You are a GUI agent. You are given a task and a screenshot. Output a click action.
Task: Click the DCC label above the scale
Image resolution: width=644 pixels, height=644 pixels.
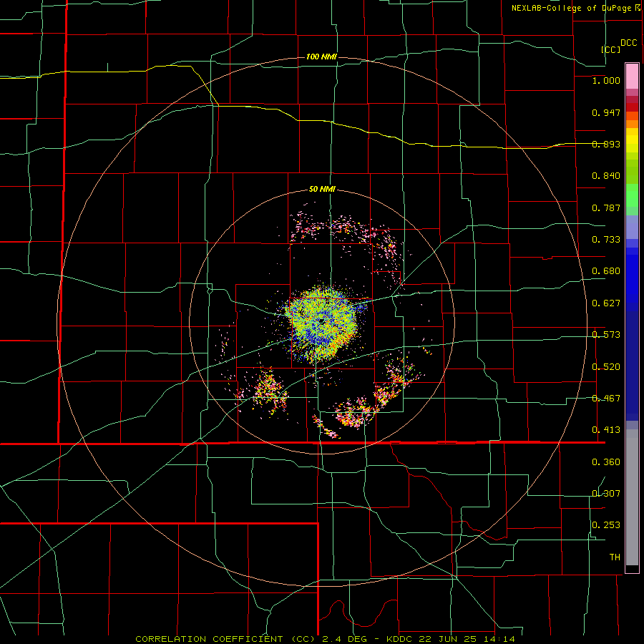tap(629, 43)
